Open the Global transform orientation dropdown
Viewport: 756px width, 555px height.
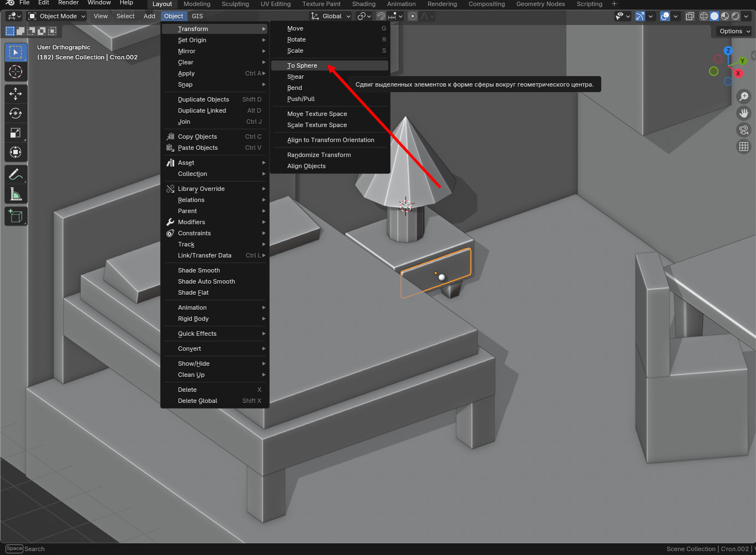331,16
